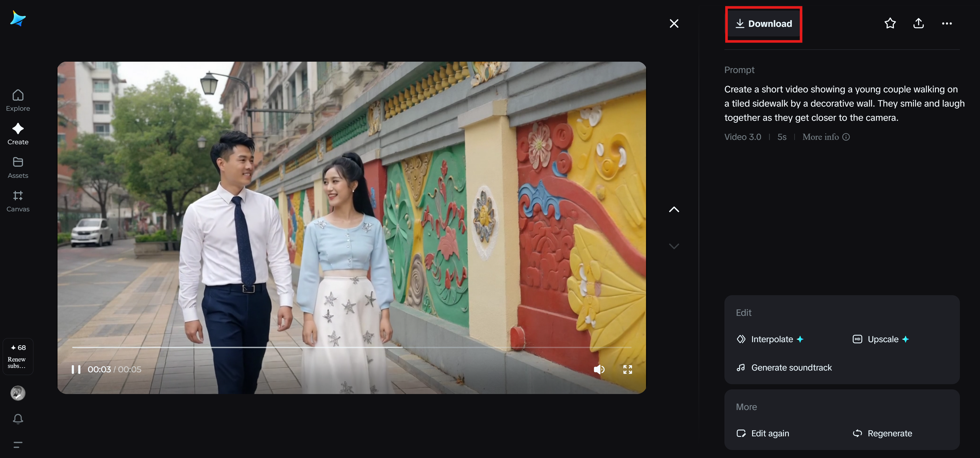Go to next generation with down chevron
This screenshot has width=980, height=458.
(674, 246)
